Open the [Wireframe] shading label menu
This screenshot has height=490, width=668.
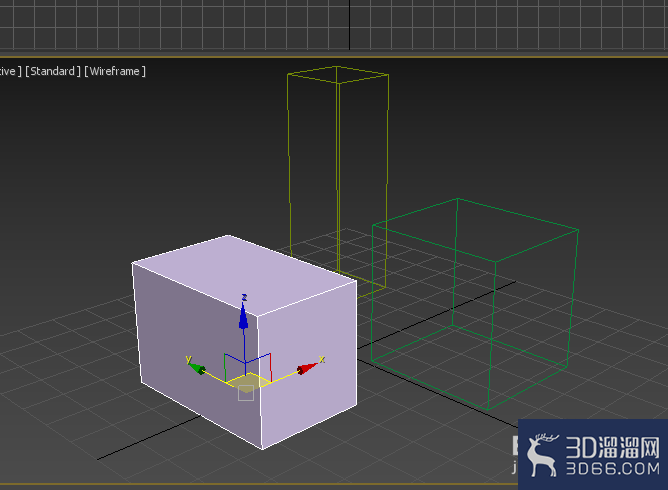[115, 71]
